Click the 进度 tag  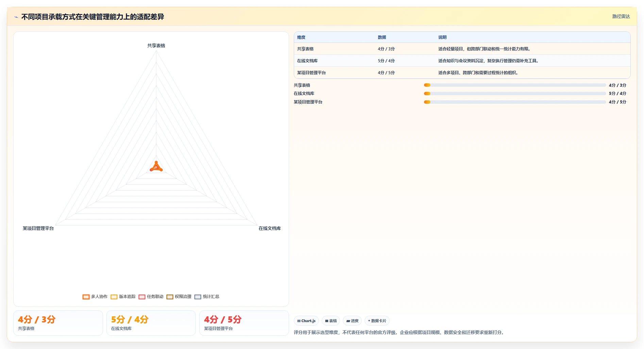[x=352, y=321]
